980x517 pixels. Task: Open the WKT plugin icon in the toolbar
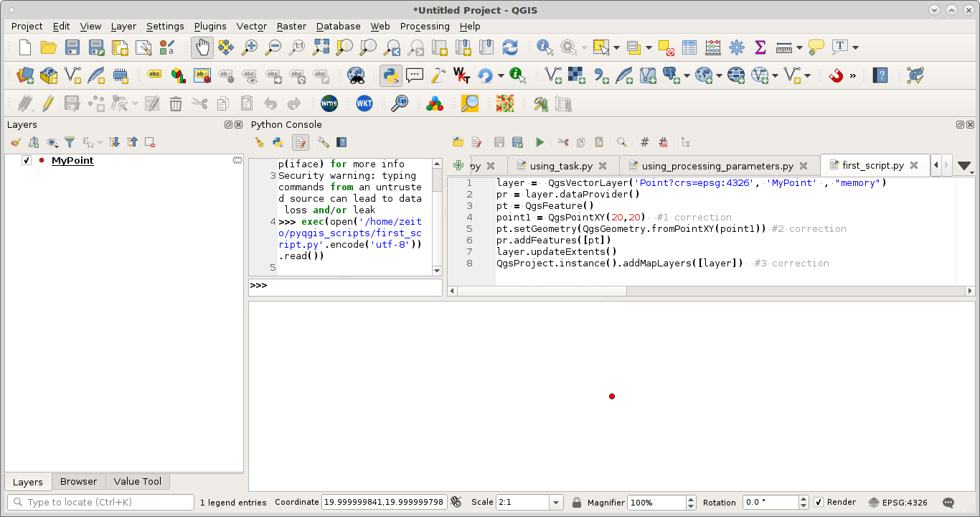(364, 104)
